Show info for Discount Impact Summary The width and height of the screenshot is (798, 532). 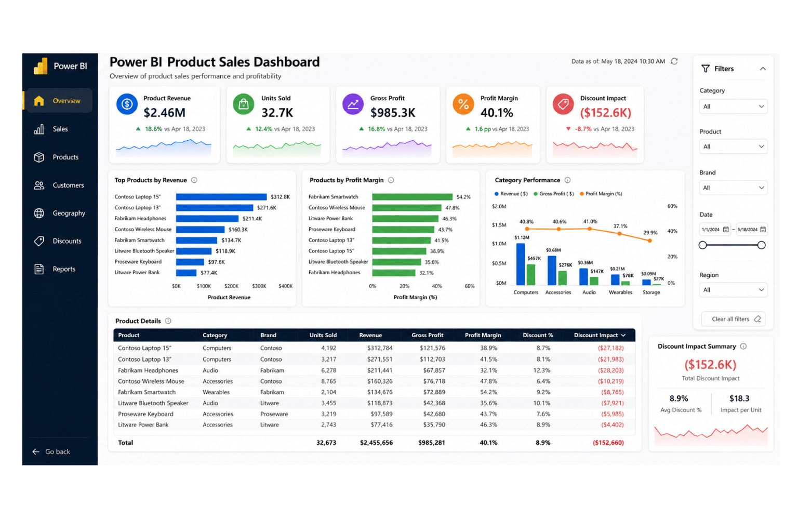coord(743,346)
